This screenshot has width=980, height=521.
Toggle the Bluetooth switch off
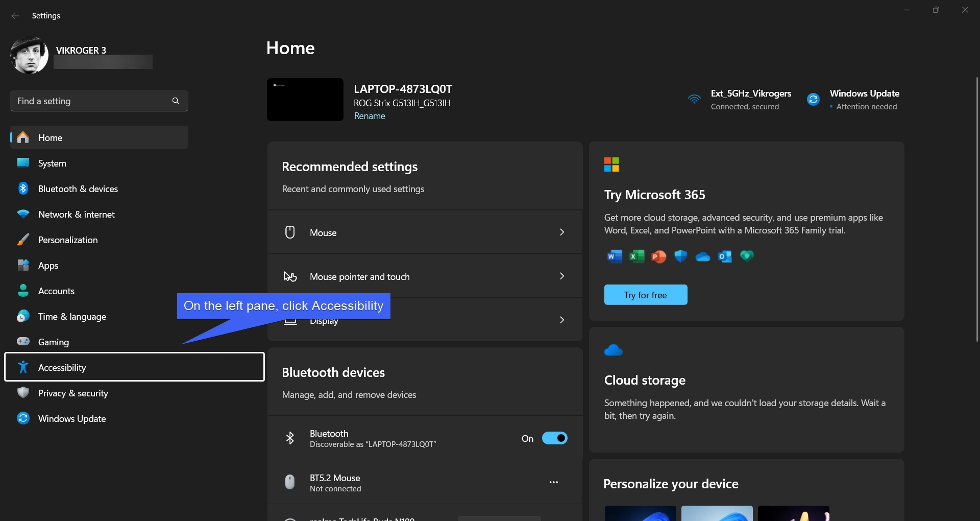pyautogui.click(x=554, y=438)
